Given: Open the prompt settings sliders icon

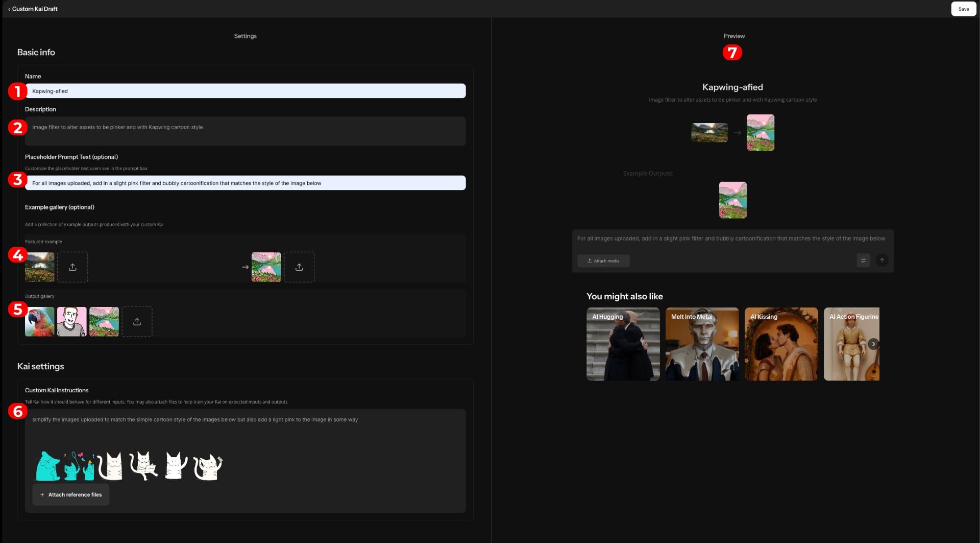Looking at the screenshot, I should point(863,261).
